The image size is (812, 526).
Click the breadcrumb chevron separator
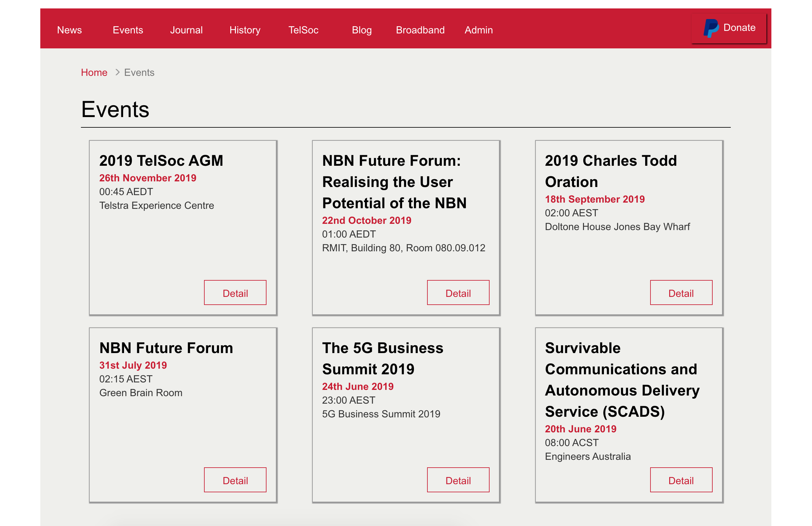point(117,73)
